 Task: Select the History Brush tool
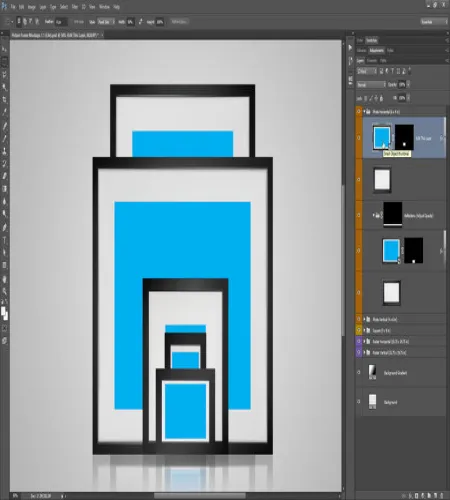(x=4, y=163)
